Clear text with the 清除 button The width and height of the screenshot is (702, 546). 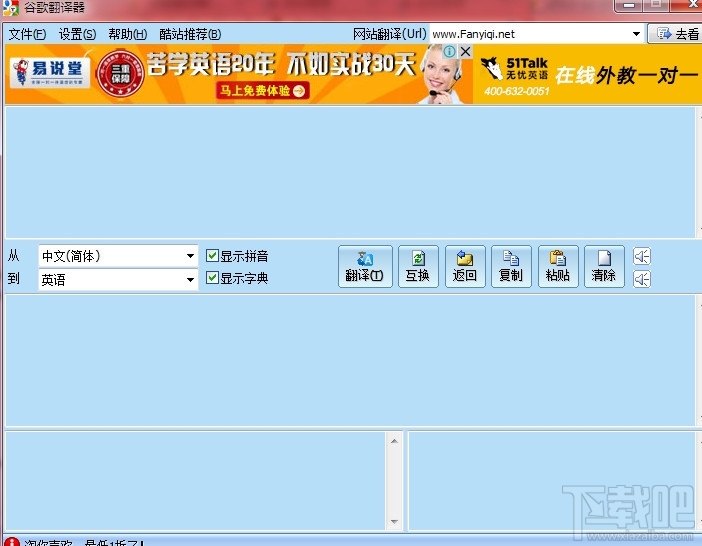click(x=604, y=266)
